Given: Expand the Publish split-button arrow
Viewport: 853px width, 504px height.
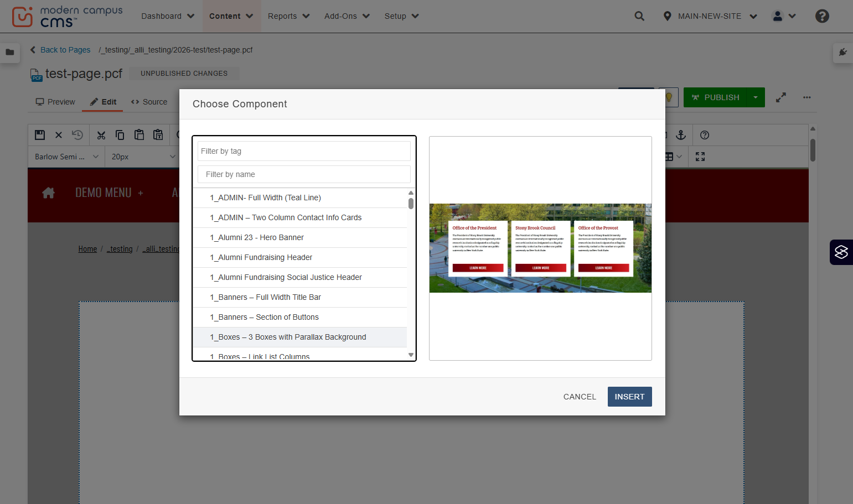Looking at the screenshot, I should coord(756,97).
